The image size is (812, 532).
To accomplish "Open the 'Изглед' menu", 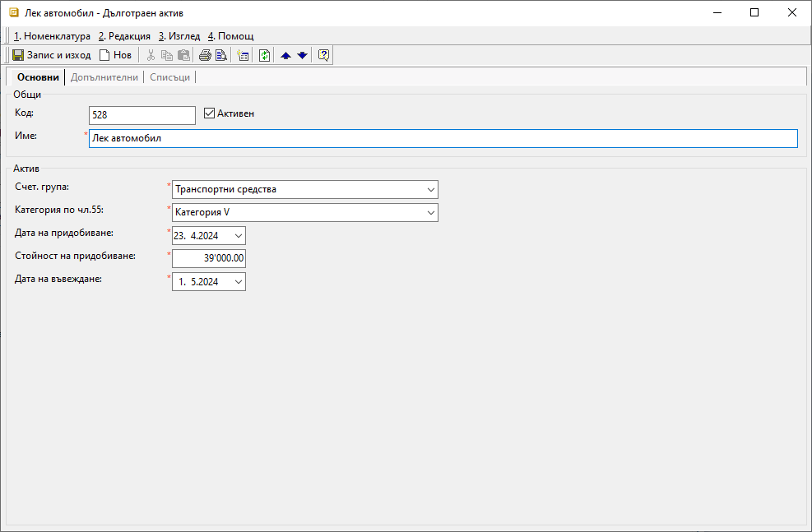I will [179, 36].
